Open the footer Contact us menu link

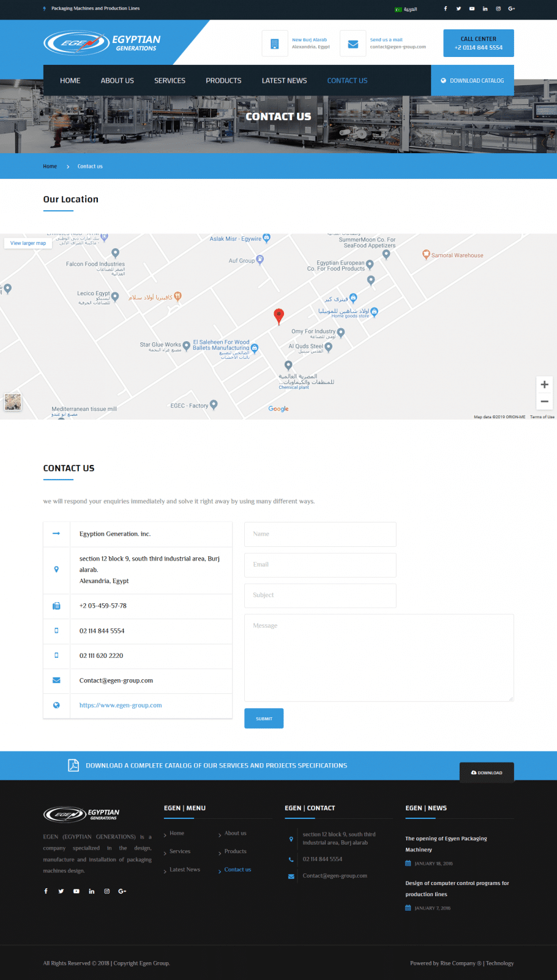coord(237,870)
